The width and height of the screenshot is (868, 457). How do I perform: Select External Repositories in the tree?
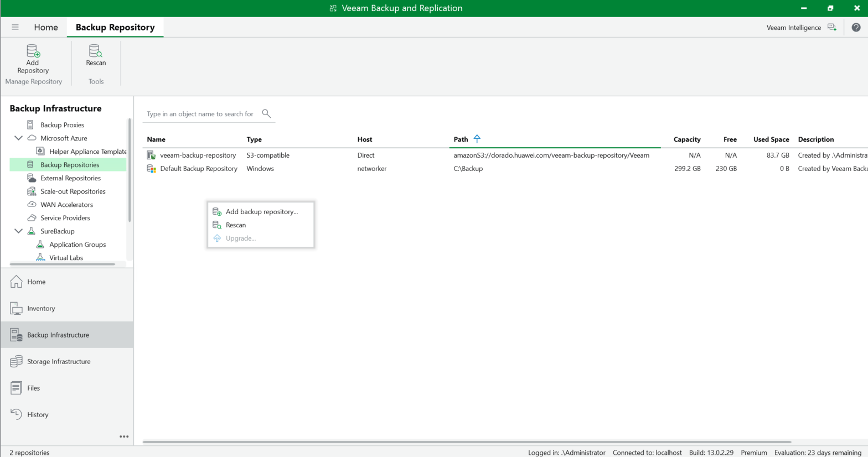coord(70,178)
